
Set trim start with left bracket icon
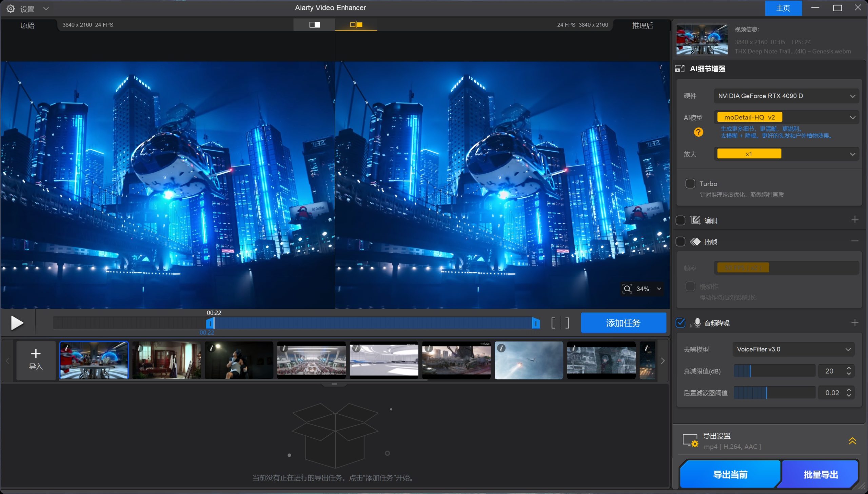tap(553, 323)
